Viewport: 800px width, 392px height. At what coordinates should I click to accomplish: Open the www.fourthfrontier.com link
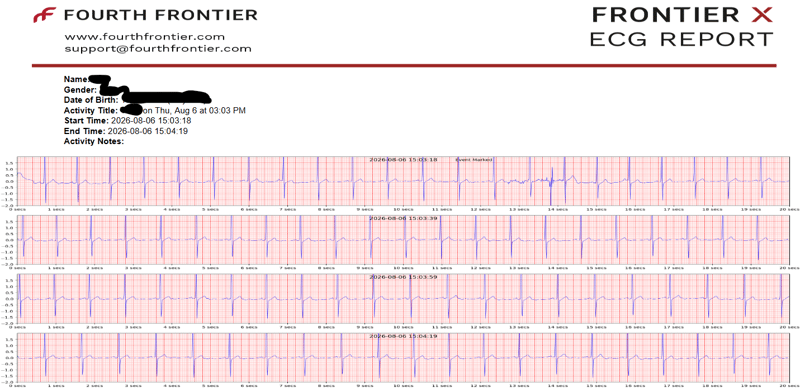point(144,37)
